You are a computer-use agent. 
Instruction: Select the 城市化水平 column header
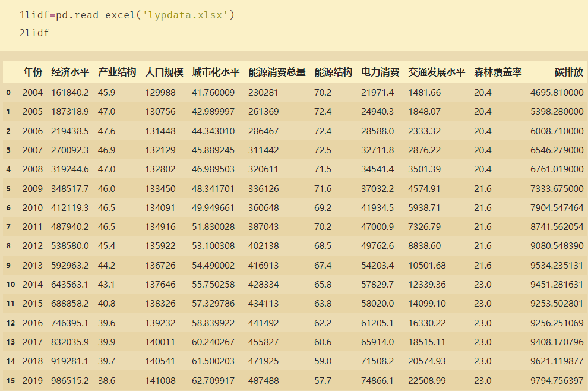[x=216, y=72]
